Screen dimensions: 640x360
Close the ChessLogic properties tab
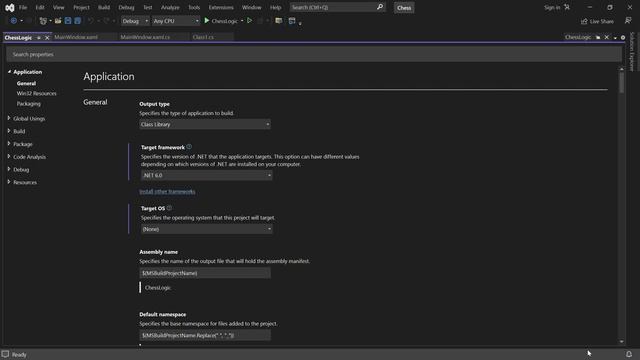coord(47,38)
